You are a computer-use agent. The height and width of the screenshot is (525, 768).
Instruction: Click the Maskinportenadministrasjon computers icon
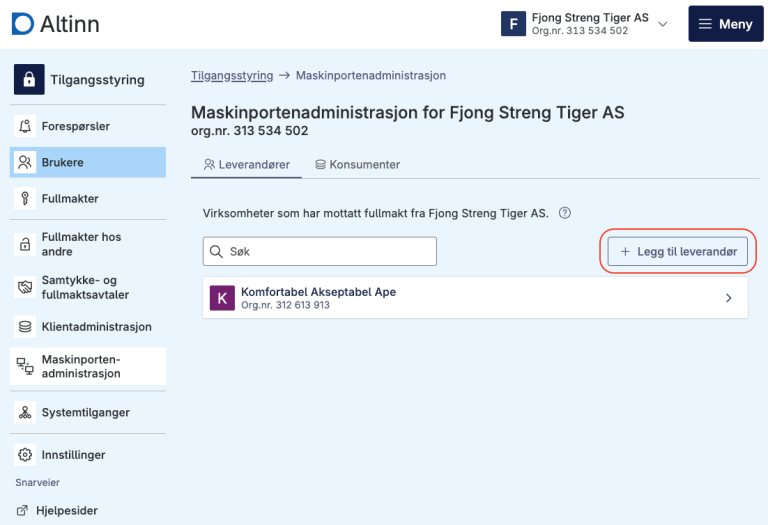pyautogui.click(x=25, y=366)
